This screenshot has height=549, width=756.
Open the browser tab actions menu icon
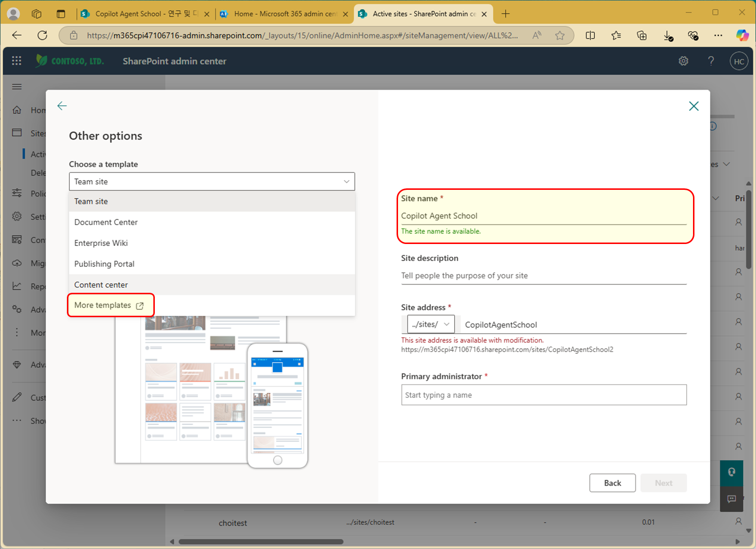61,14
